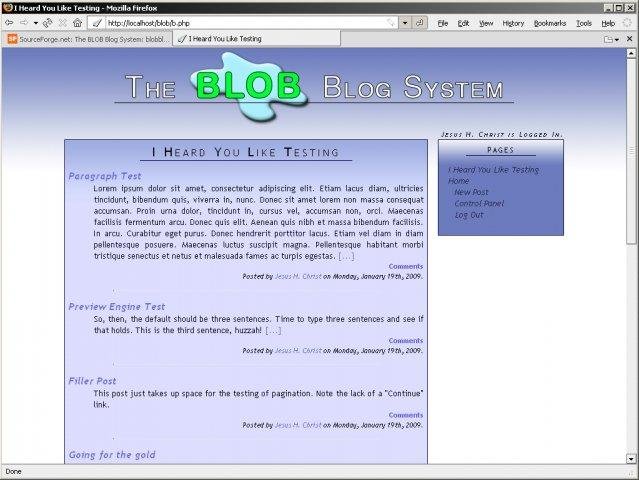Click the Done status bar text
639x480 pixels.
click(13, 471)
